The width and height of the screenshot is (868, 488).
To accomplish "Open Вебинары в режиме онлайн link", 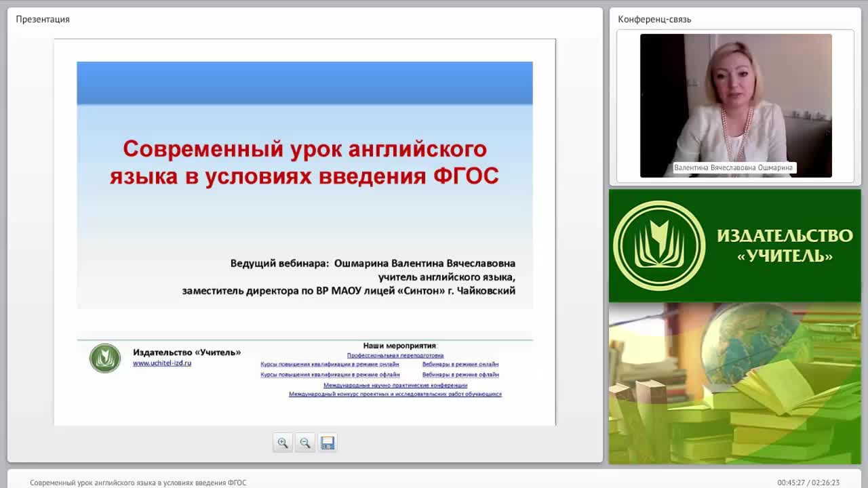I will 460,365.
